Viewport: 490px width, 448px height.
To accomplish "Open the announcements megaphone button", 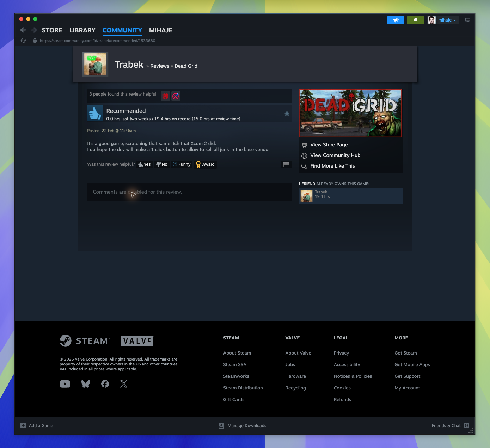I will 396,20.
